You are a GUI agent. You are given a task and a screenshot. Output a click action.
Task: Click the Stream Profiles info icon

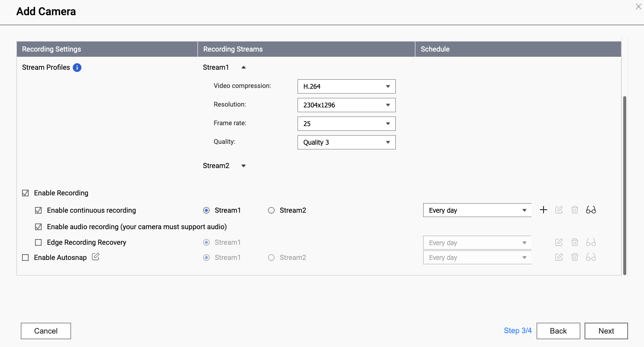(77, 68)
